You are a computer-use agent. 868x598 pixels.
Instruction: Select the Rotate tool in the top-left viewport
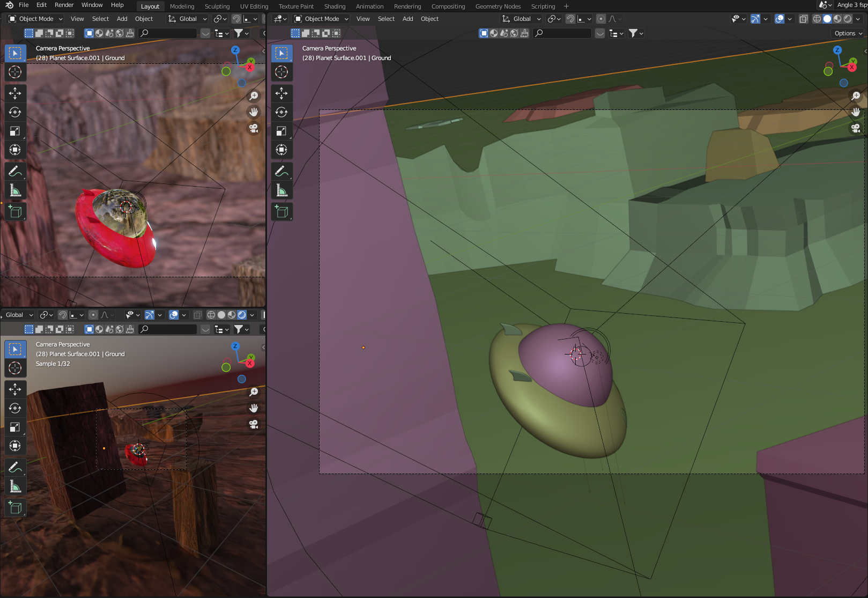pos(15,112)
